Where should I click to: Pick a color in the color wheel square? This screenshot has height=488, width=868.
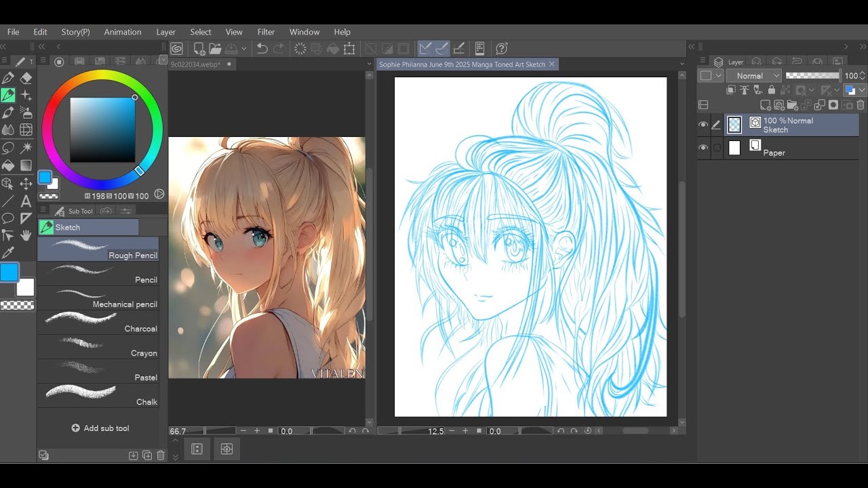102,129
